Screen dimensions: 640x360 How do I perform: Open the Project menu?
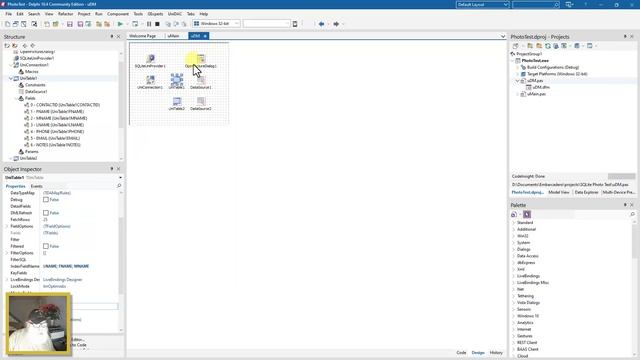tap(84, 14)
